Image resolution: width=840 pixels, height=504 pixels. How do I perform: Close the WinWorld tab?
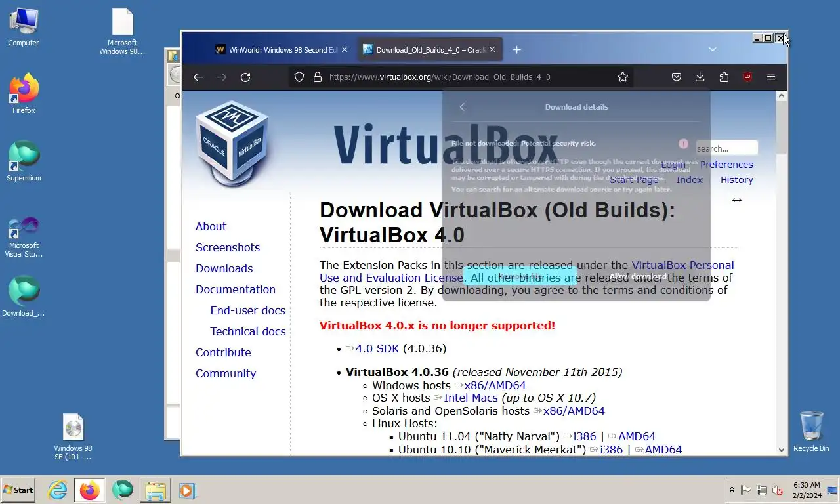(x=345, y=49)
